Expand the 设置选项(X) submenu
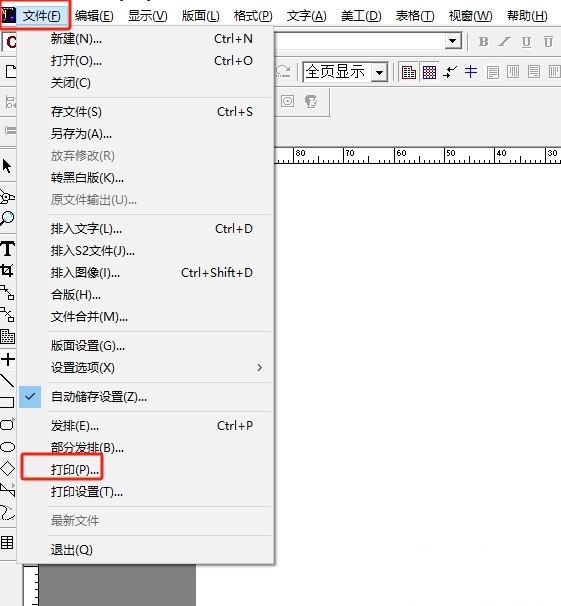The height and width of the screenshot is (606, 561). [x=147, y=368]
